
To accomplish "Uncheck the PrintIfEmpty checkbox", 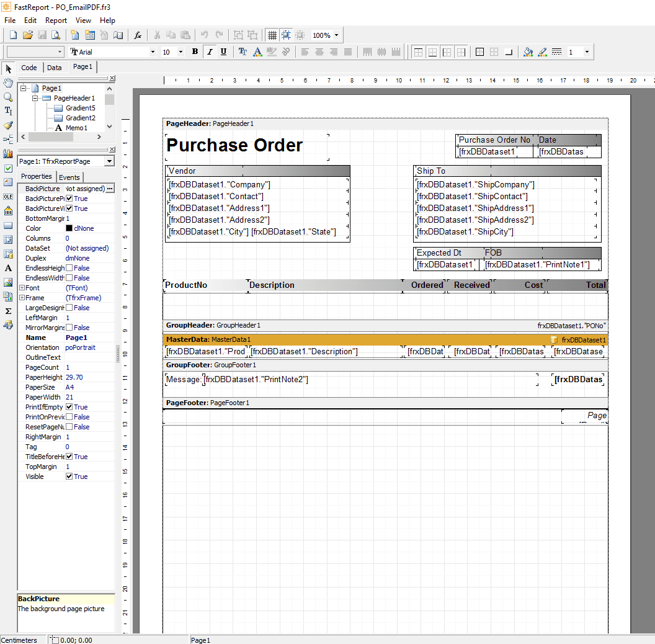I will [69, 407].
